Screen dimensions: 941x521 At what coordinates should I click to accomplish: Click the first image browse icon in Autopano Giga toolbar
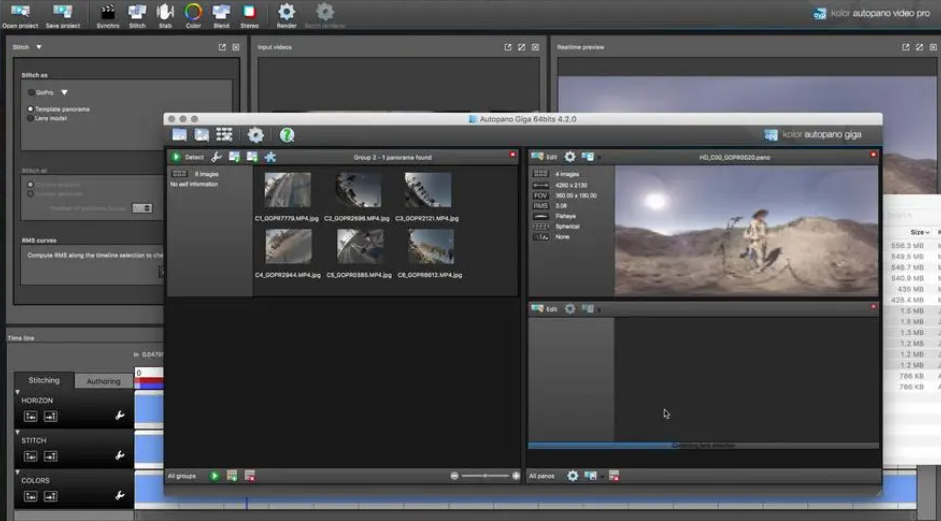click(x=179, y=135)
